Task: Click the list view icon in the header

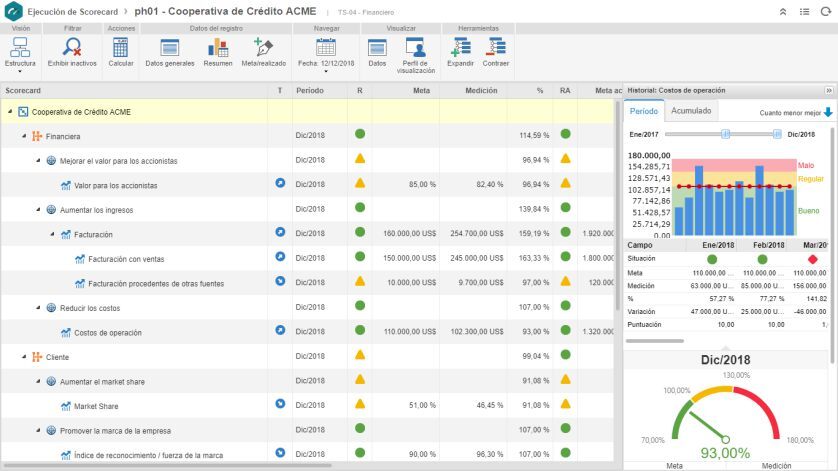Action: pos(804,11)
